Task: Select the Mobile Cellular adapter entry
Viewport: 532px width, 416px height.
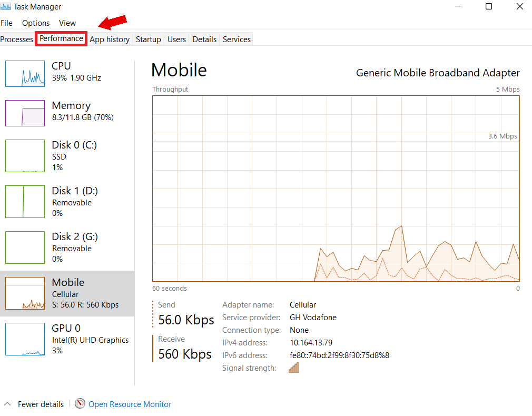Action: tap(67, 293)
